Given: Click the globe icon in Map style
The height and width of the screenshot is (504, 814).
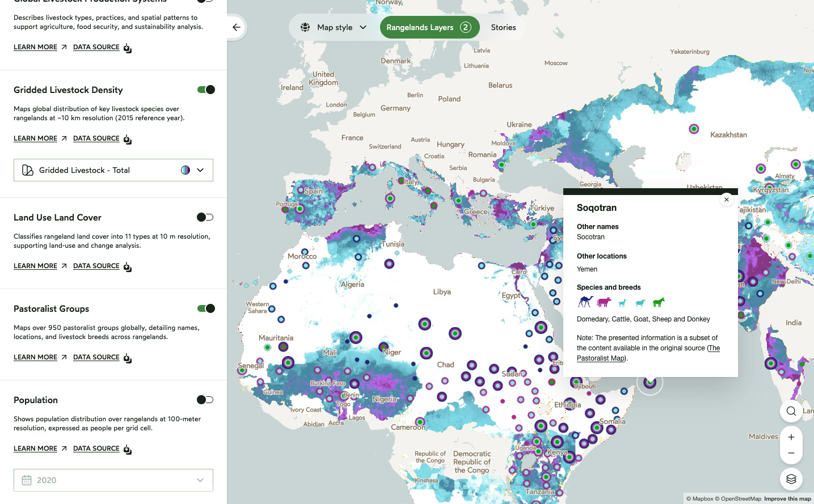Looking at the screenshot, I should (305, 27).
